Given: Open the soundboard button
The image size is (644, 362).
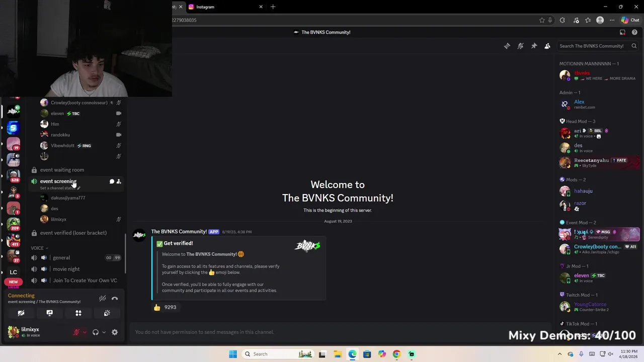Looking at the screenshot, I should pyautogui.click(x=107, y=313).
